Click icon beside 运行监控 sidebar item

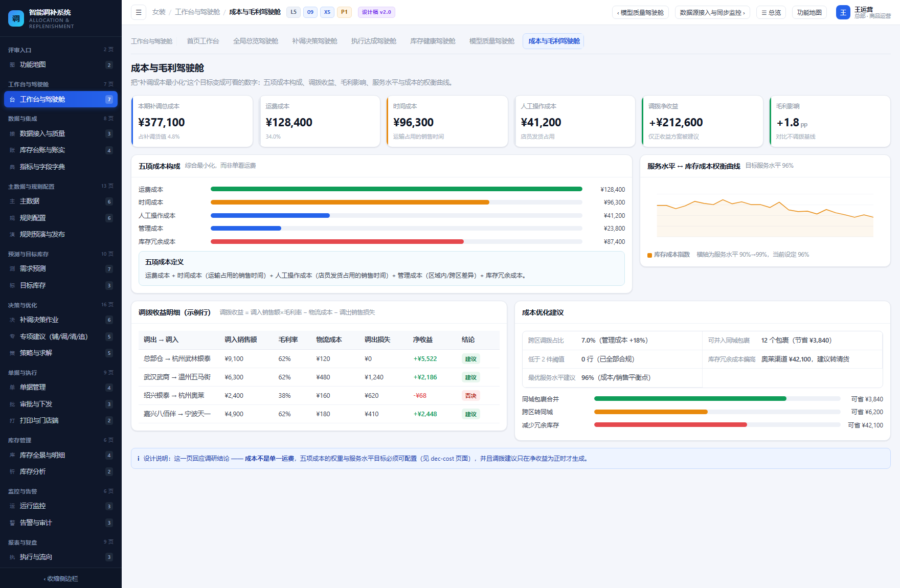pos(12,506)
